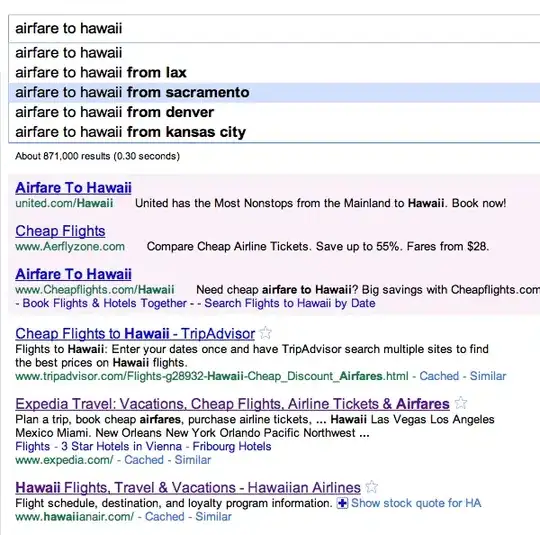Star the Hawaiian Airlines search result
This screenshot has width=540, height=535.
tap(371, 487)
